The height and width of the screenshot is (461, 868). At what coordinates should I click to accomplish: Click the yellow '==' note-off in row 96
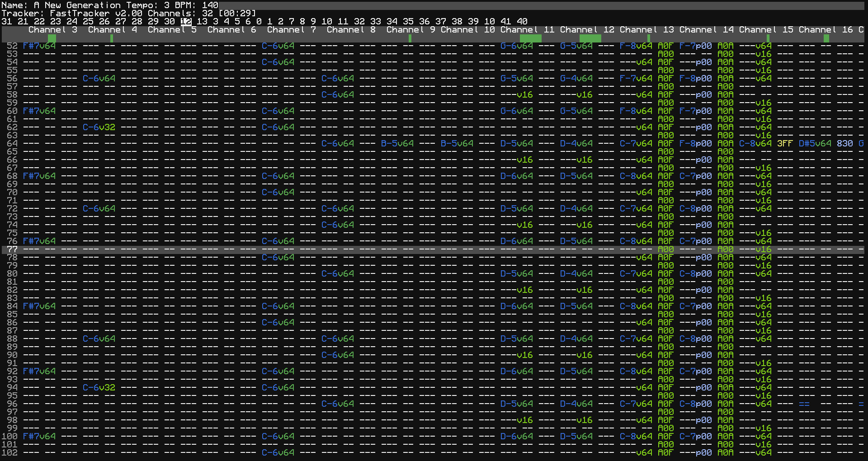tap(804, 404)
